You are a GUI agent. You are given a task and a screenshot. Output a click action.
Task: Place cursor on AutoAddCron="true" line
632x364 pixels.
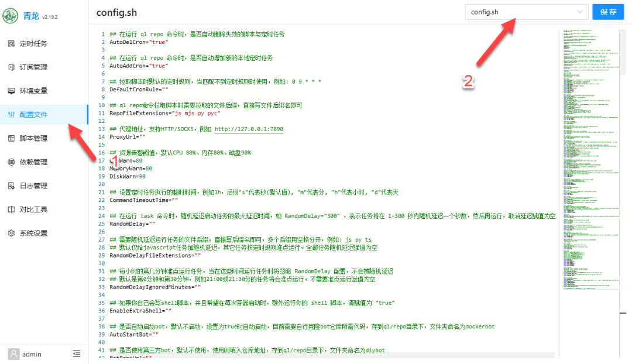tap(139, 66)
